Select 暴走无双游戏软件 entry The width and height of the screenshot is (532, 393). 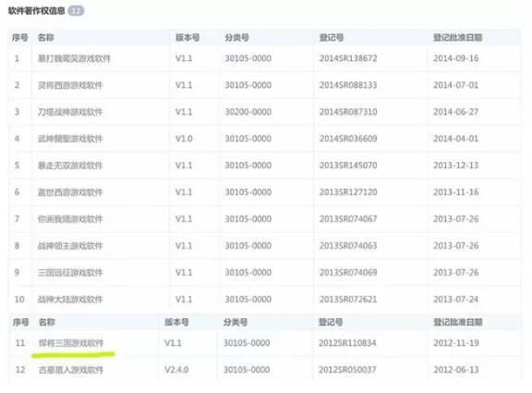[x=70, y=166]
